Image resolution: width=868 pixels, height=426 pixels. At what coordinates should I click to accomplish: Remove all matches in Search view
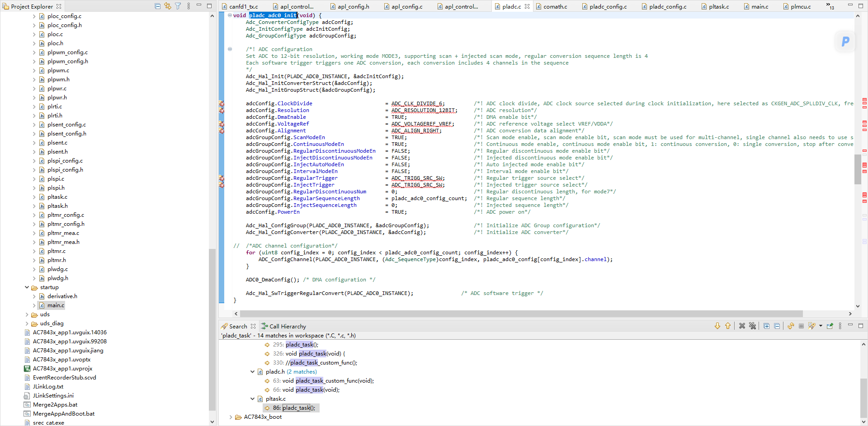click(x=752, y=326)
